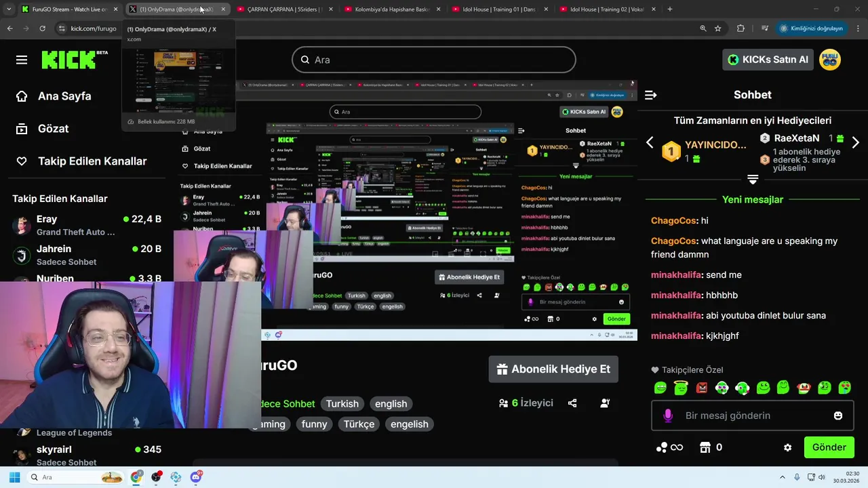This screenshot has height=488, width=868.
Task: Bookmark this page with star icon
Action: 717,28
